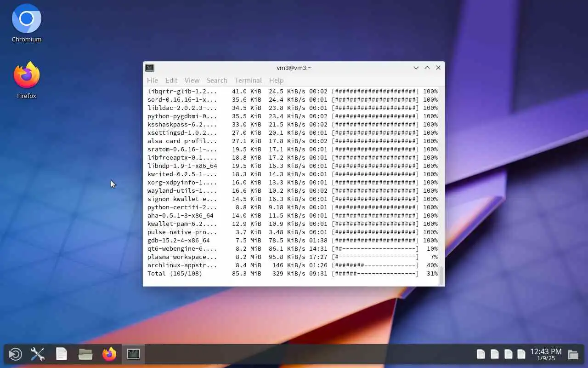Click the 'ksshaskpass-6.2....' row

[293, 125]
